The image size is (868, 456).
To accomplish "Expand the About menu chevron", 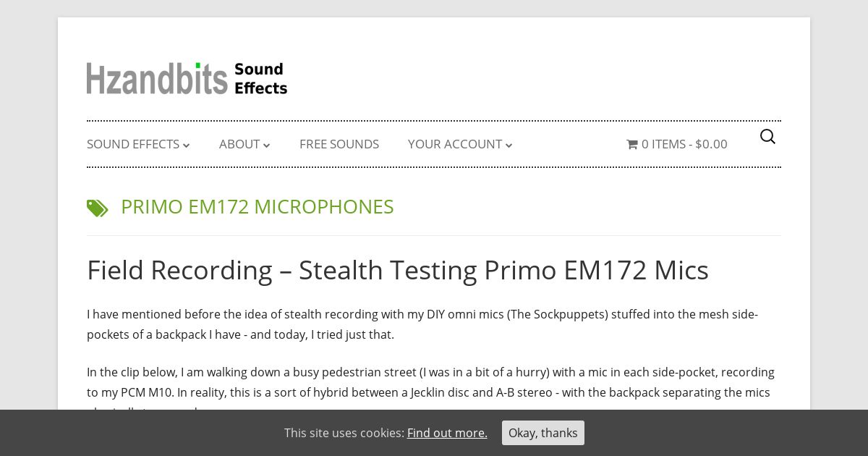I will (x=267, y=145).
